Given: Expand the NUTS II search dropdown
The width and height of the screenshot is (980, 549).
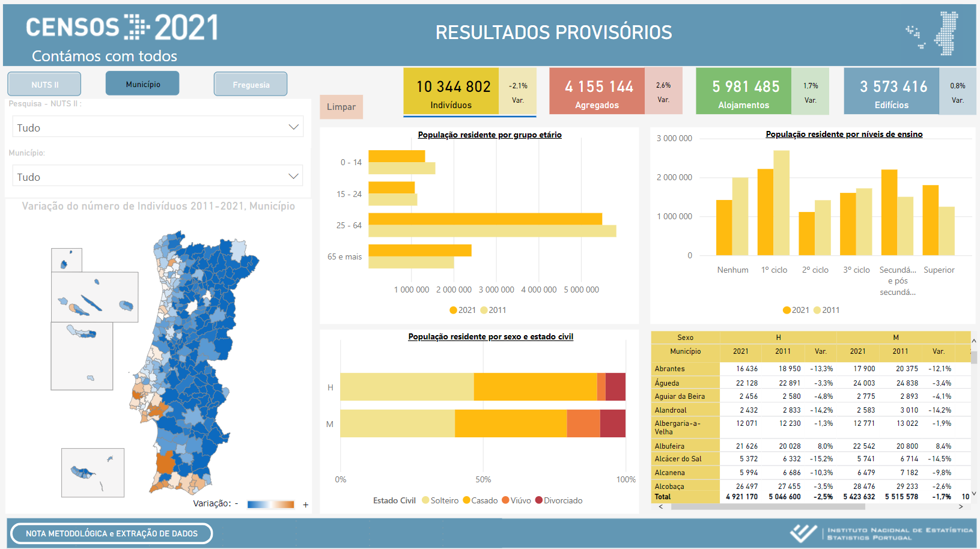Looking at the screenshot, I should [x=157, y=127].
